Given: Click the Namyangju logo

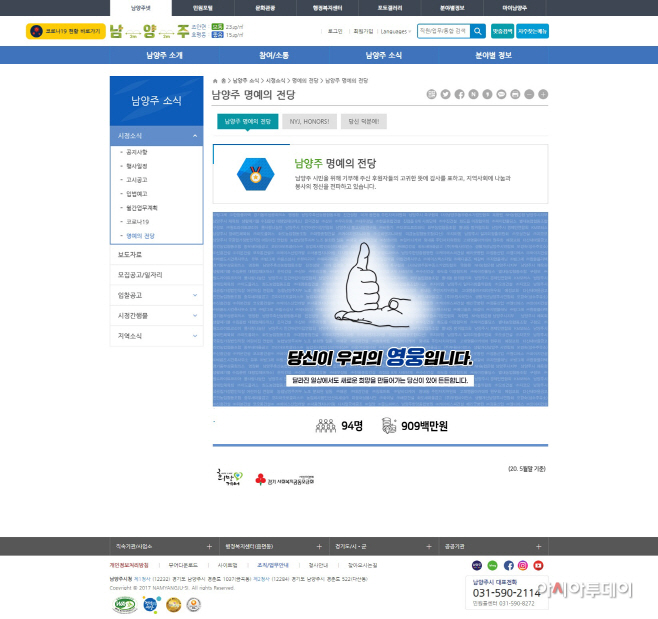Looking at the screenshot, I should [149, 31].
